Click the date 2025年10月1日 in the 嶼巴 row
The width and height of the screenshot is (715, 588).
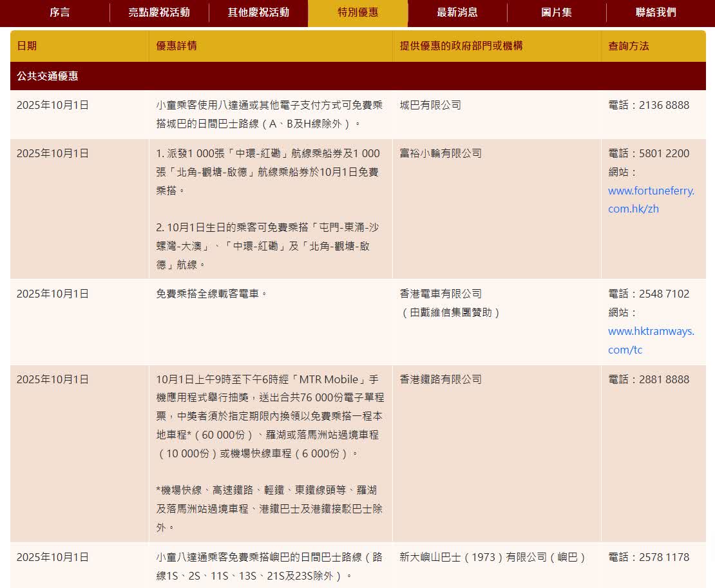coord(52,558)
